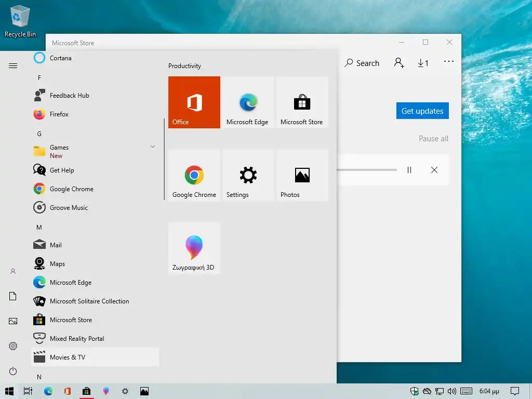The height and width of the screenshot is (399, 532).
Task: Open Documents from Start sidebar
Action: (13, 296)
